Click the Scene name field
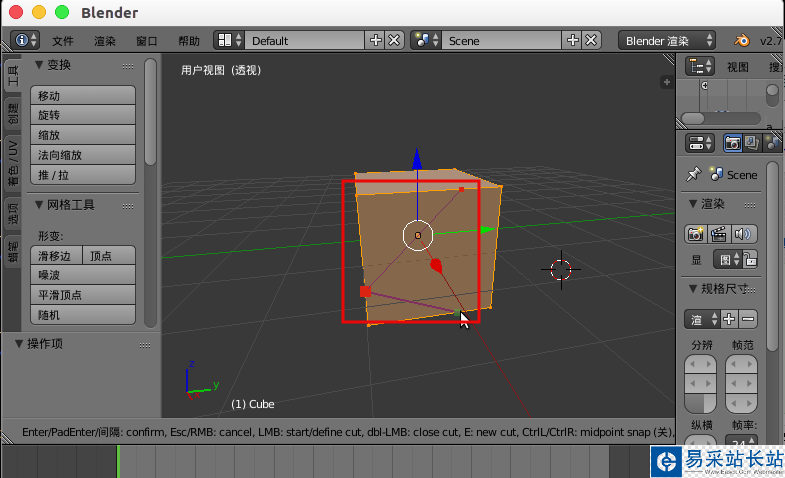This screenshot has height=478, width=785. [501, 41]
